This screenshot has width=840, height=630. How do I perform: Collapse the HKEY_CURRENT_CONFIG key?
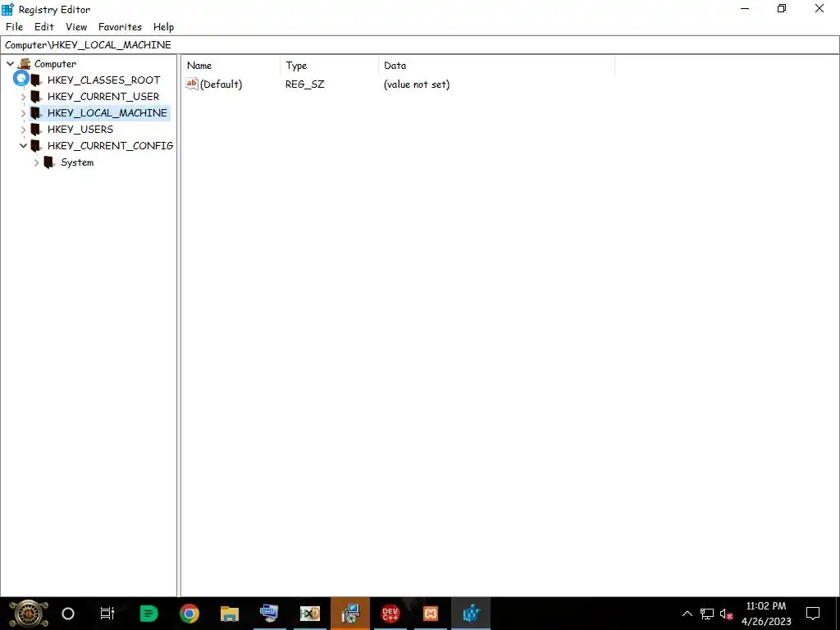[x=24, y=146]
